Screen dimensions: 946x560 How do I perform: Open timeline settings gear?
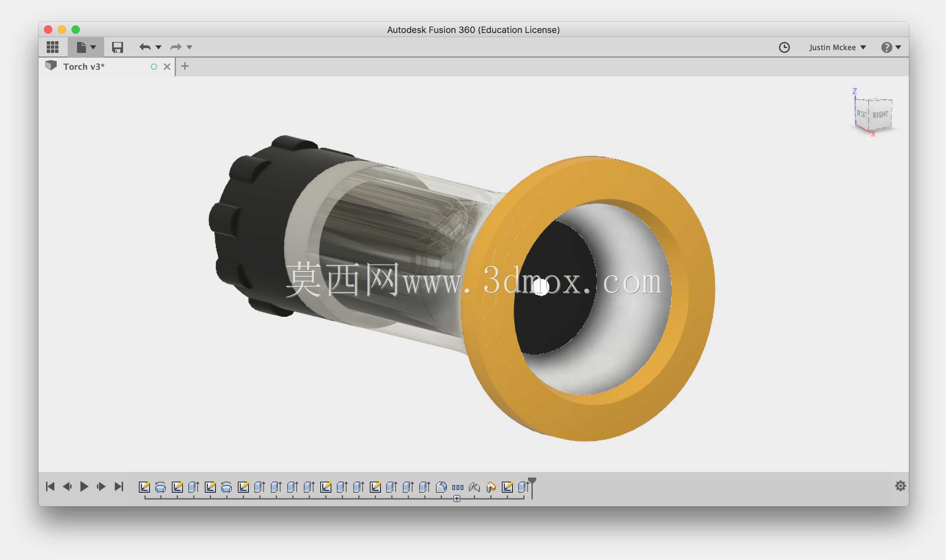[x=900, y=486]
